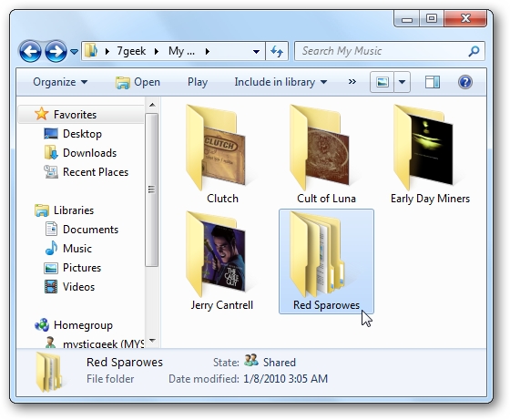Click Play in the toolbar

(198, 82)
